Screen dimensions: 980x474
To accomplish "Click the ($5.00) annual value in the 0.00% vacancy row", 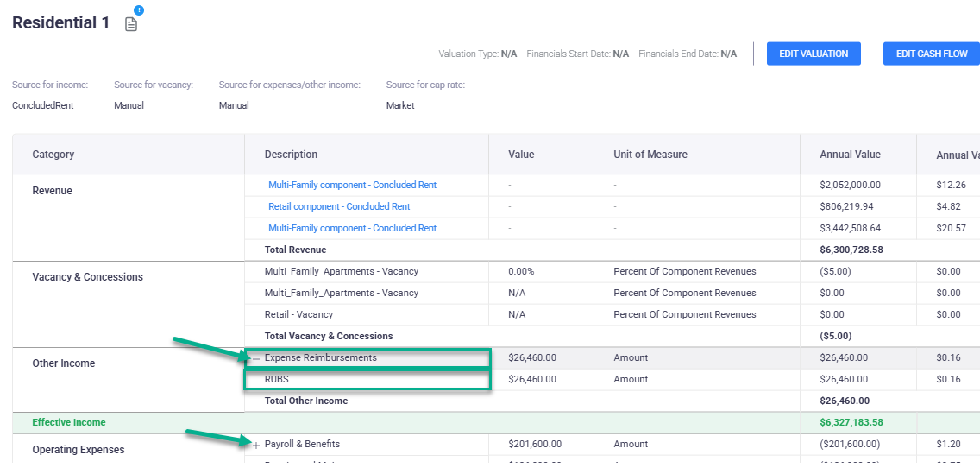I will click(x=836, y=271).
